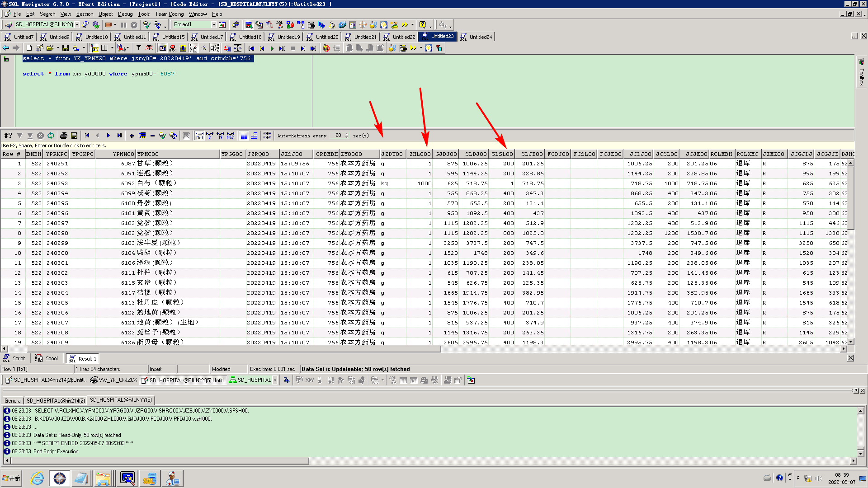Expand the Project1 combo box
Screen dimensions: 868x488
coord(213,25)
